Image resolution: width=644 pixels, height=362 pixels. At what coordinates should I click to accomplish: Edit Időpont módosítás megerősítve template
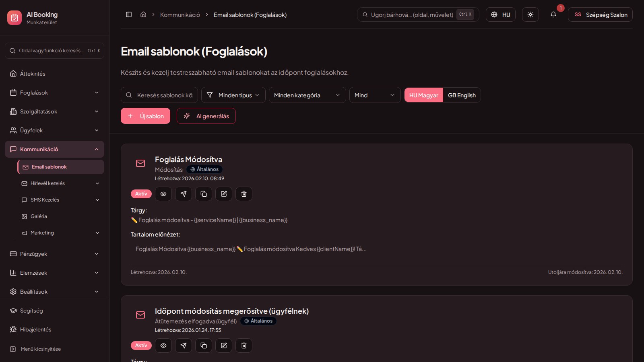coord(224,346)
